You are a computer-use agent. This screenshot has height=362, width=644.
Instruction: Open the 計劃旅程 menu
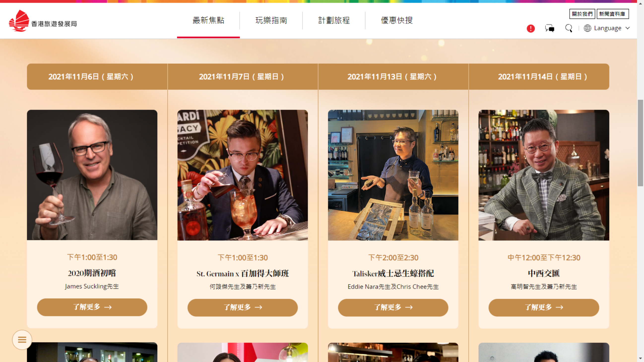[x=334, y=21]
